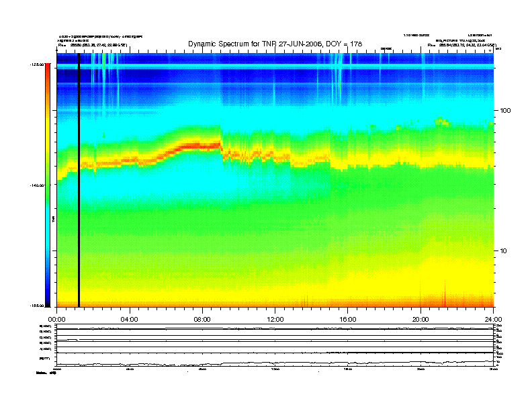Click the 10 frequency axis label

pos(504,251)
